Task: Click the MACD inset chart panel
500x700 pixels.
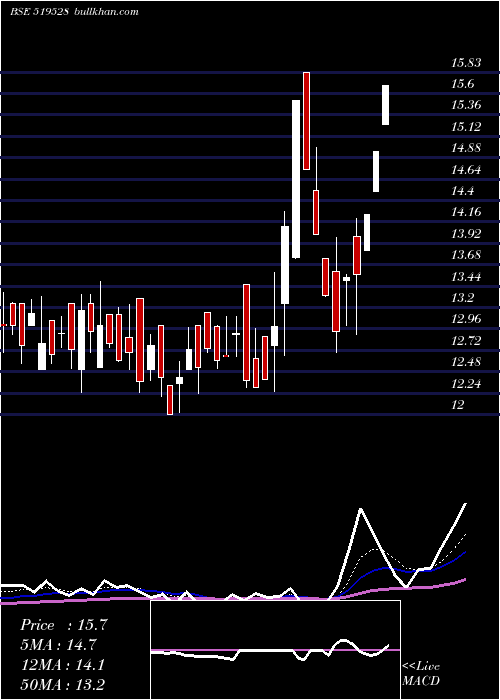Action: coord(275,650)
